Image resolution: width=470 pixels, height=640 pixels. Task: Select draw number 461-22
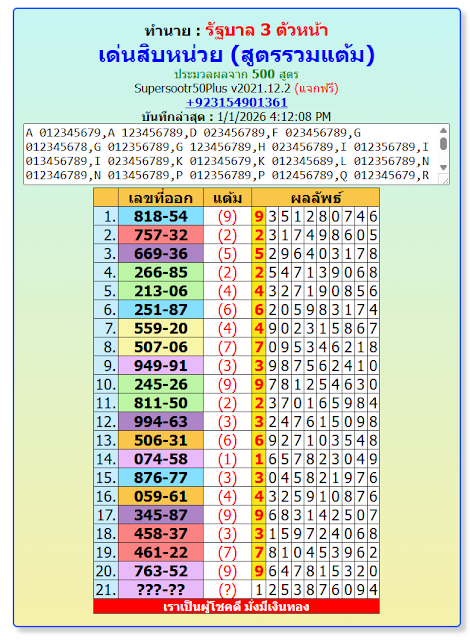(161, 552)
